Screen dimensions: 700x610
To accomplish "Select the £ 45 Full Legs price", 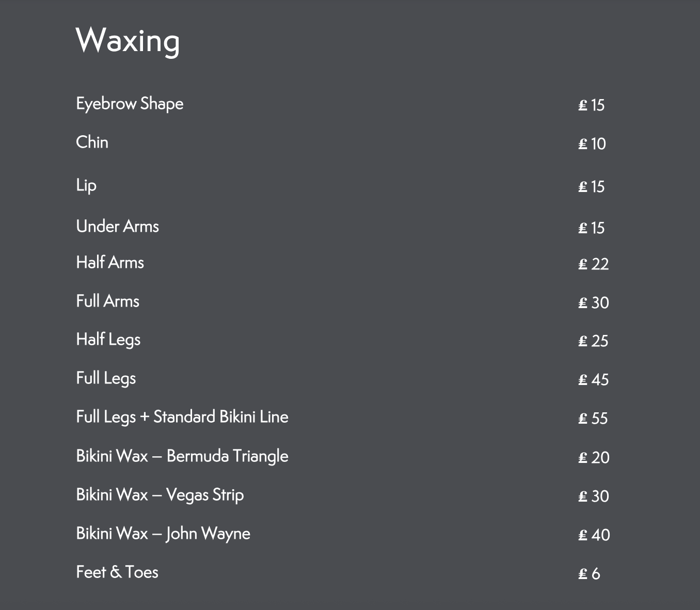I will (x=593, y=380).
